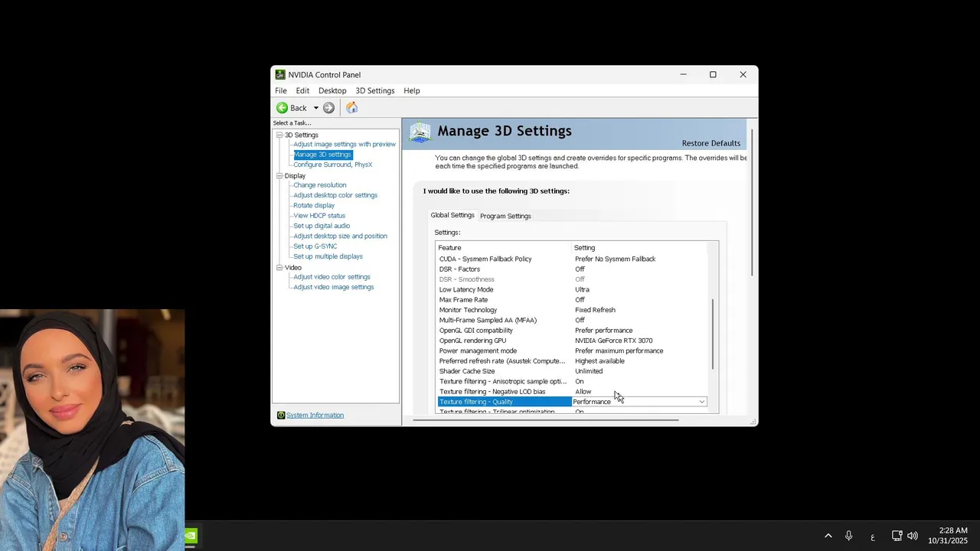Click the Fixed Refresh setting value
The height and width of the screenshot is (551, 980).
click(x=595, y=310)
